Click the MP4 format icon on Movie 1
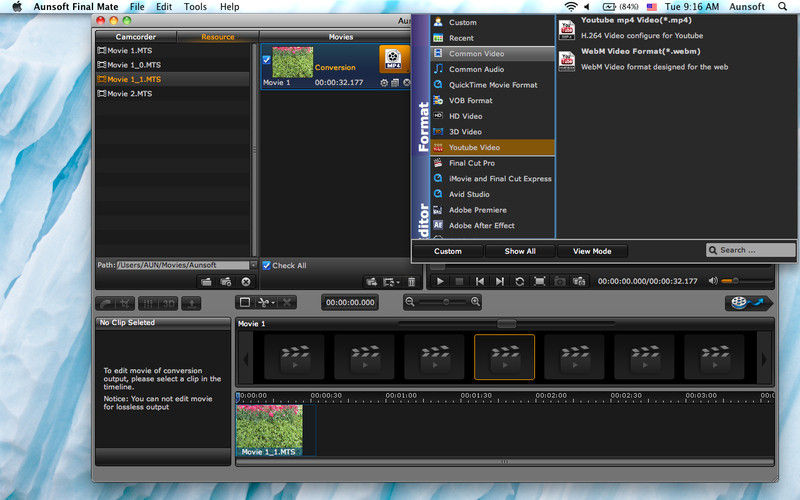800x500 pixels. coord(393,59)
